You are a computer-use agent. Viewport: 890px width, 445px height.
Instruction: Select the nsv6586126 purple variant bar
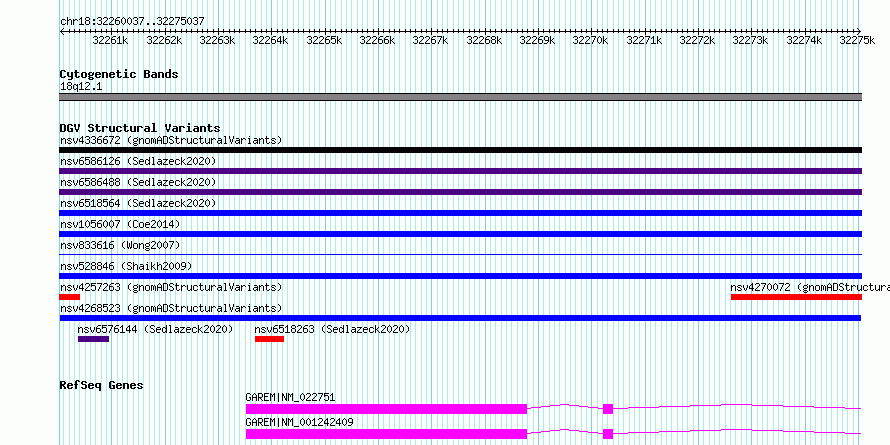(x=460, y=171)
